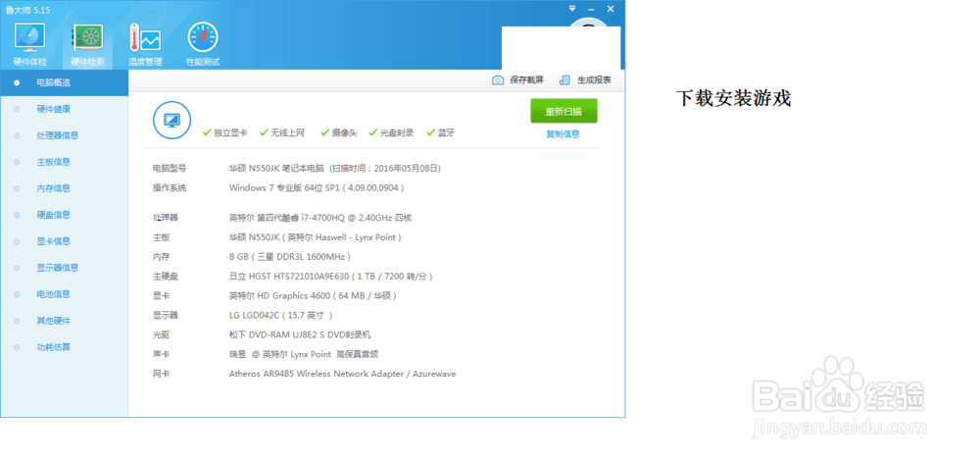Viewport: 980px width, 461px height.
Task: Click the 光驱 label
Action: (162, 334)
